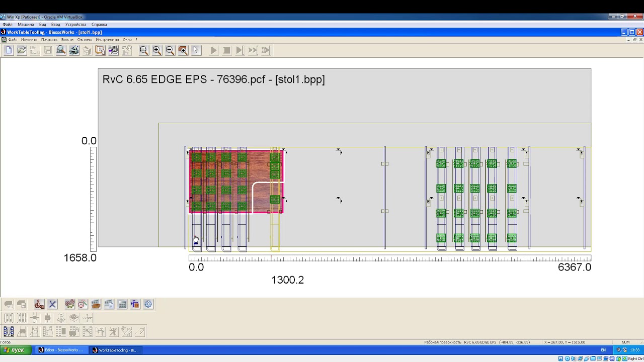
Task: Click the Right Ctrl host key indicator
Action: (635, 358)
